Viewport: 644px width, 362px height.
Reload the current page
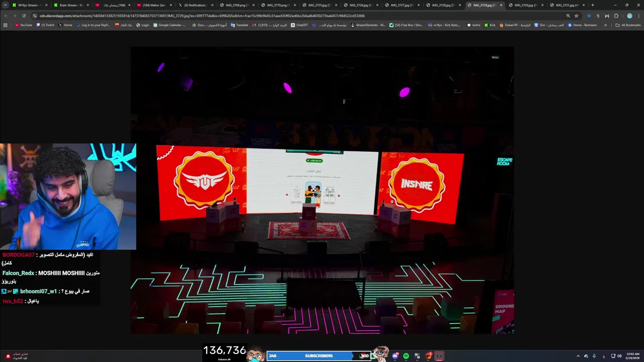pyautogui.click(x=24, y=16)
